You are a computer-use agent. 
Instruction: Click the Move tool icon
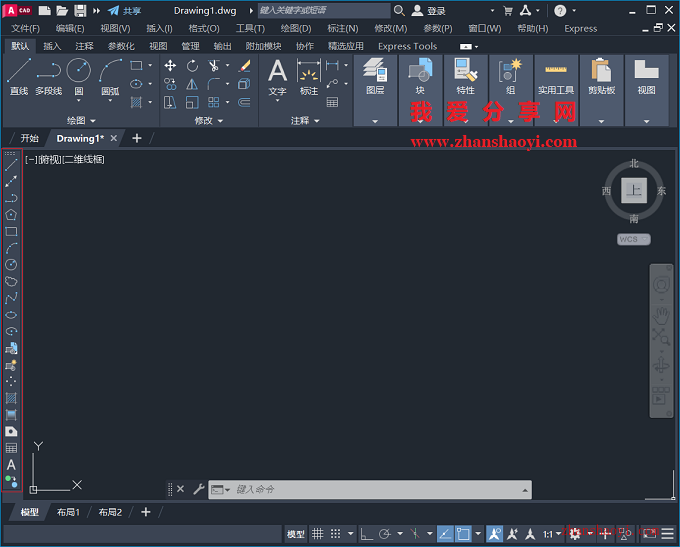pyautogui.click(x=170, y=66)
